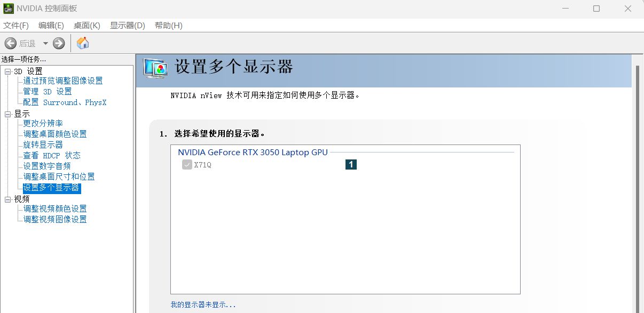Select 设置多个显示器 tree item
644x313 pixels.
[52, 188]
